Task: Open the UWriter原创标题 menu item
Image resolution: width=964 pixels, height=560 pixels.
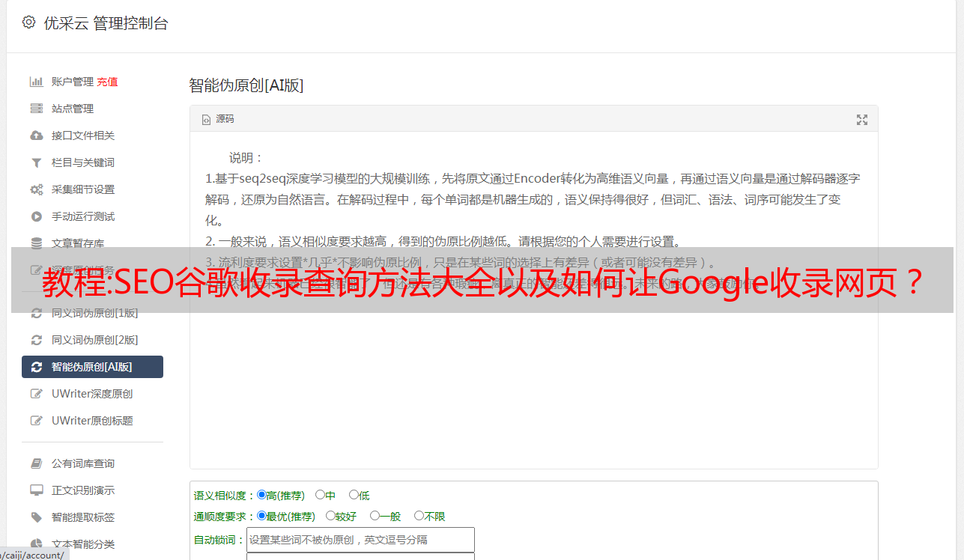Action: [x=92, y=421]
